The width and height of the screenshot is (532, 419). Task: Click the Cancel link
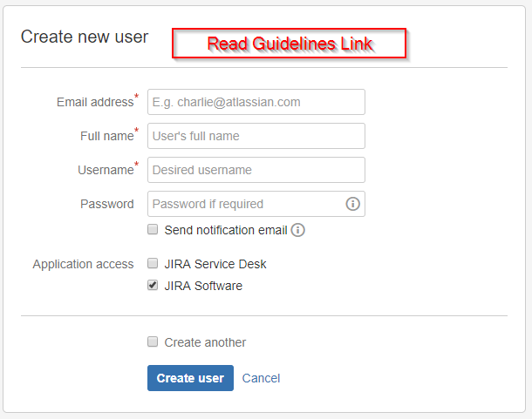tap(261, 378)
